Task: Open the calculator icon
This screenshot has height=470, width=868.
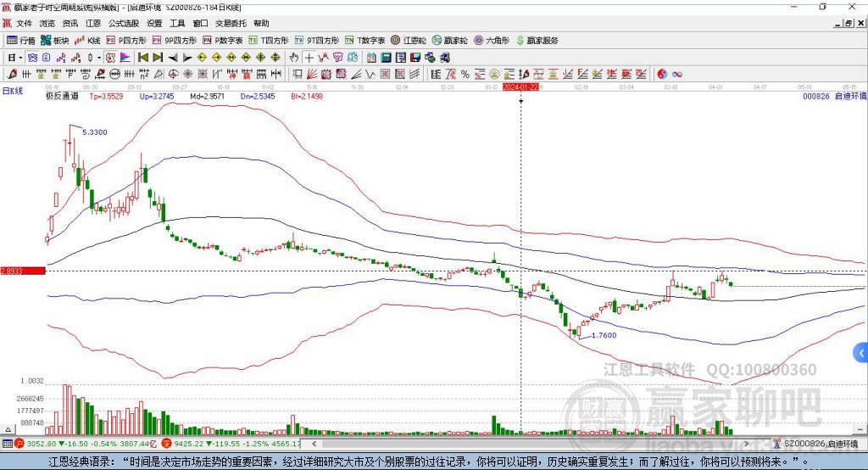Action: (387, 58)
